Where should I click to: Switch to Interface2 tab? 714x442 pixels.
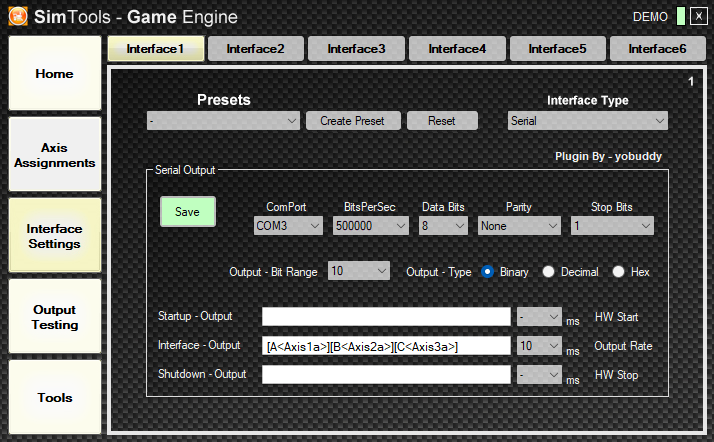[x=255, y=48]
